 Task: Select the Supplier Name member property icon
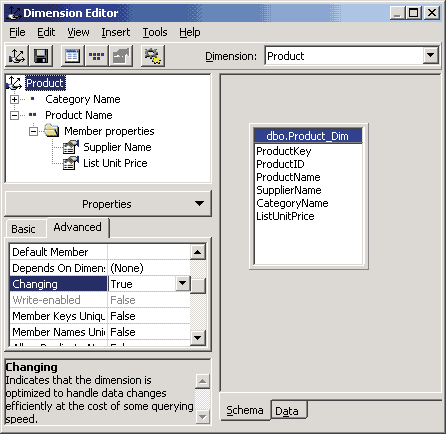(x=71, y=147)
